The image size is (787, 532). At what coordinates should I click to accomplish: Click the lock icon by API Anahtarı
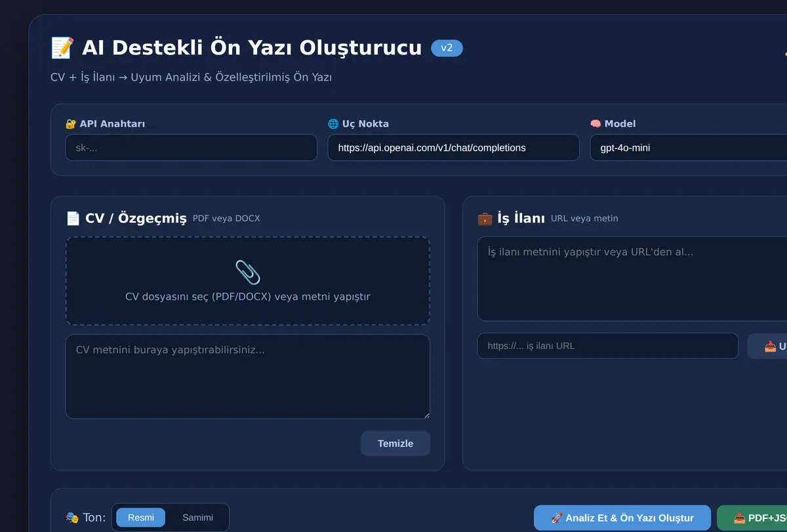click(x=71, y=123)
